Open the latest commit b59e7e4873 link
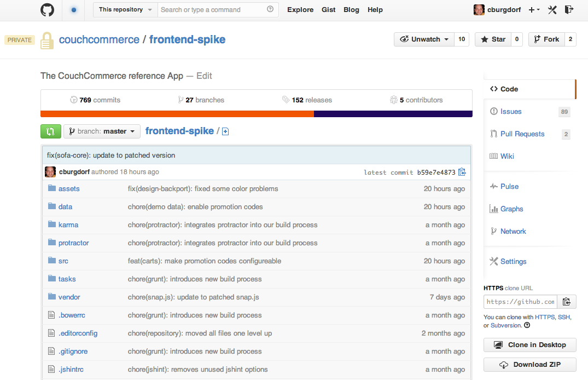This screenshot has width=588, height=380. pos(436,172)
